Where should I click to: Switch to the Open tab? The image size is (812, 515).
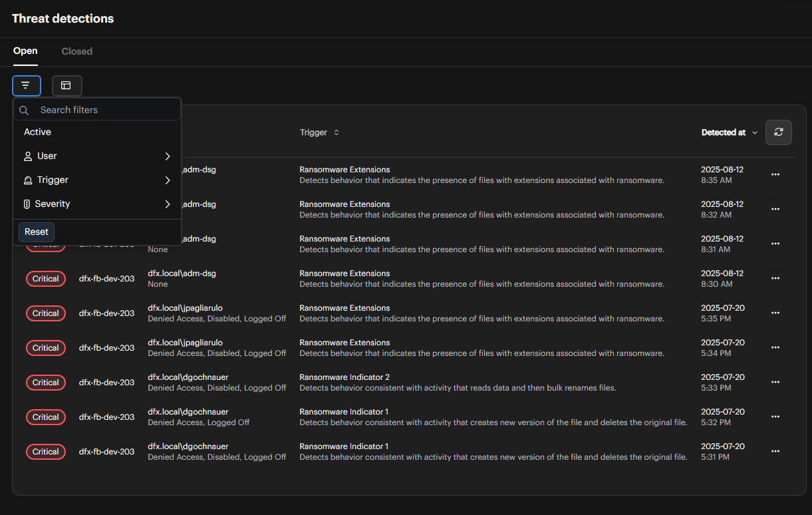[x=25, y=51]
